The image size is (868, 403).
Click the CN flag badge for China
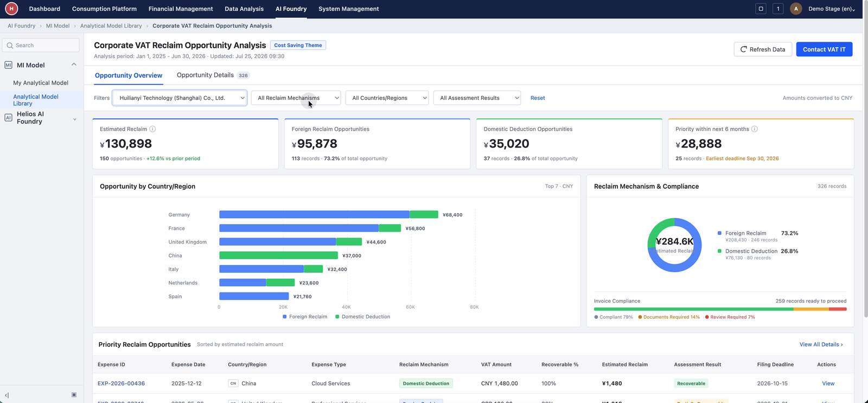click(x=233, y=383)
